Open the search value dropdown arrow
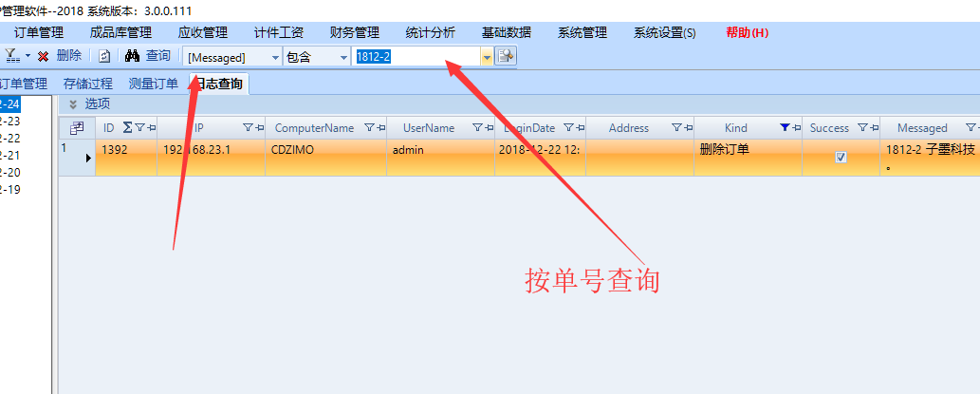The image size is (980, 394). (487, 57)
